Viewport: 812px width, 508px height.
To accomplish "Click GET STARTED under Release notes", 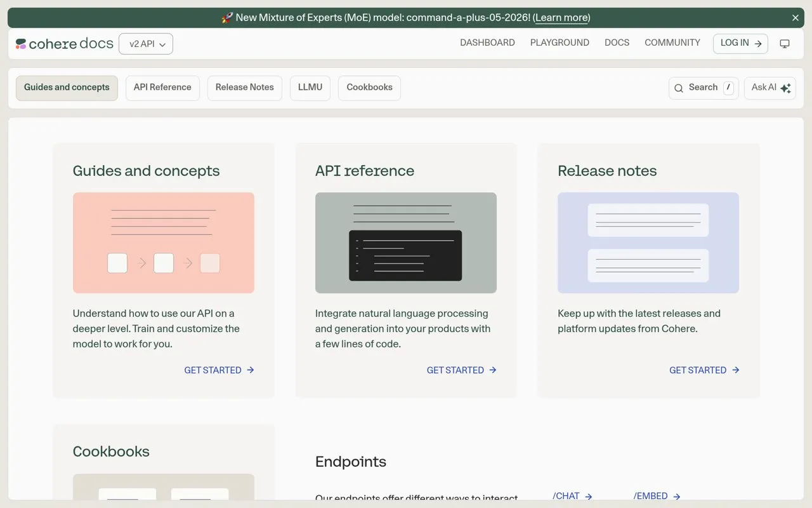I will pos(704,370).
